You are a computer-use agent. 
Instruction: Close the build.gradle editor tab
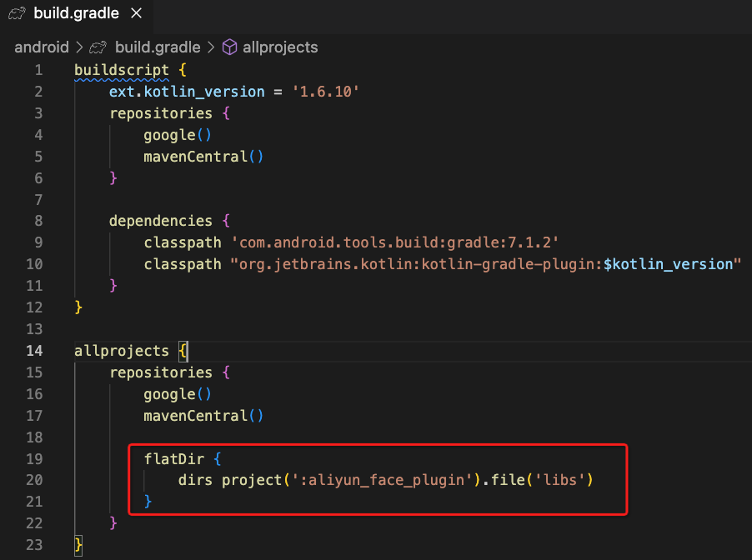pyautogui.click(x=137, y=14)
